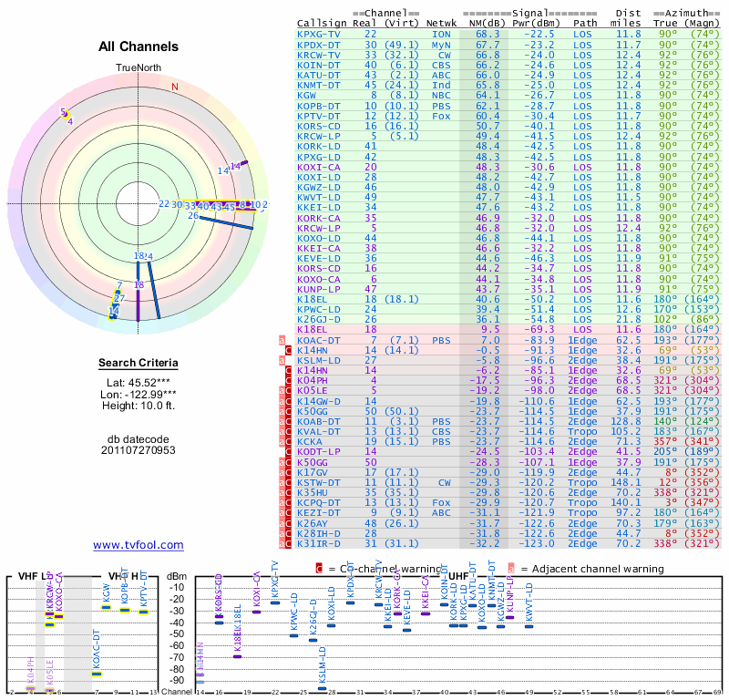This screenshot has height=700, width=729.
Task: Click channel 22 label on radar plot
Action: (164, 204)
